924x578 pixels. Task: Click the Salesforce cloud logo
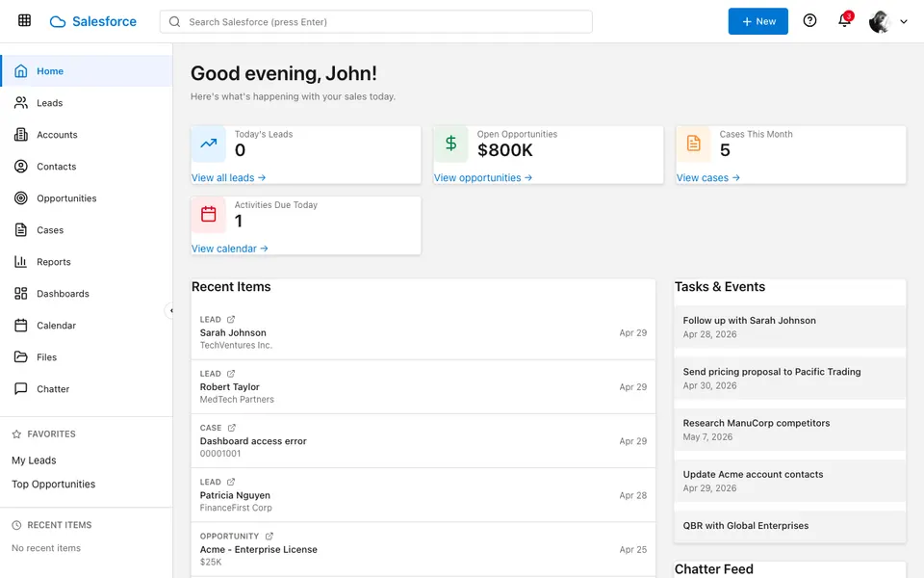click(58, 22)
